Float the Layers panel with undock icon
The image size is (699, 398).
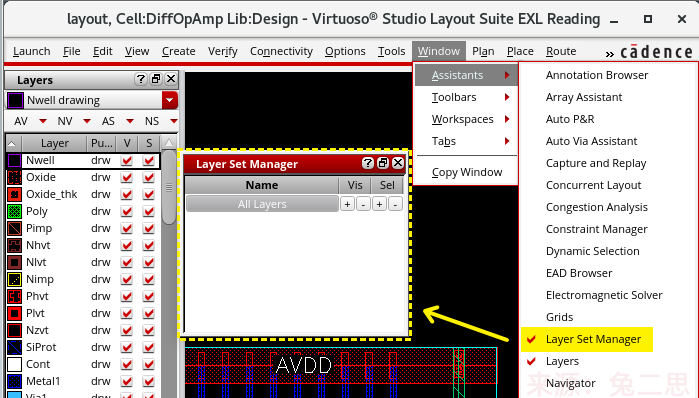click(x=156, y=79)
